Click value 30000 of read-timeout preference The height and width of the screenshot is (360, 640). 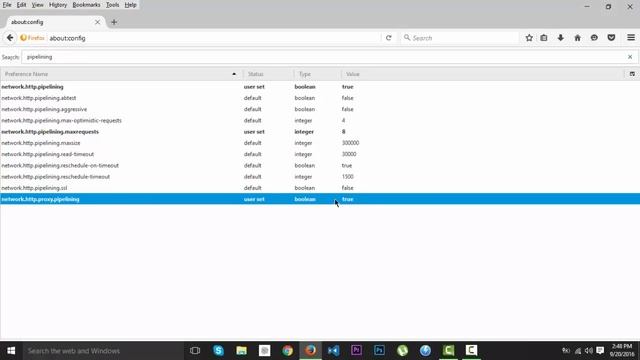coord(349,154)
